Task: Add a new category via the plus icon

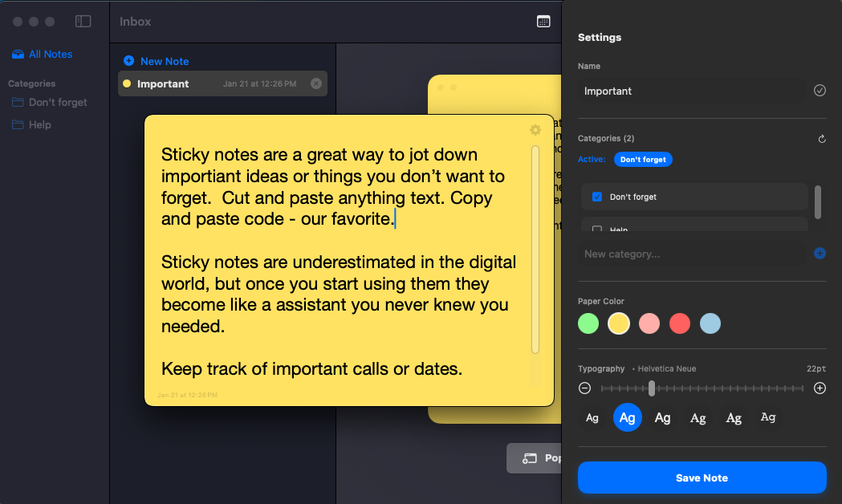Action: (820, 253)
